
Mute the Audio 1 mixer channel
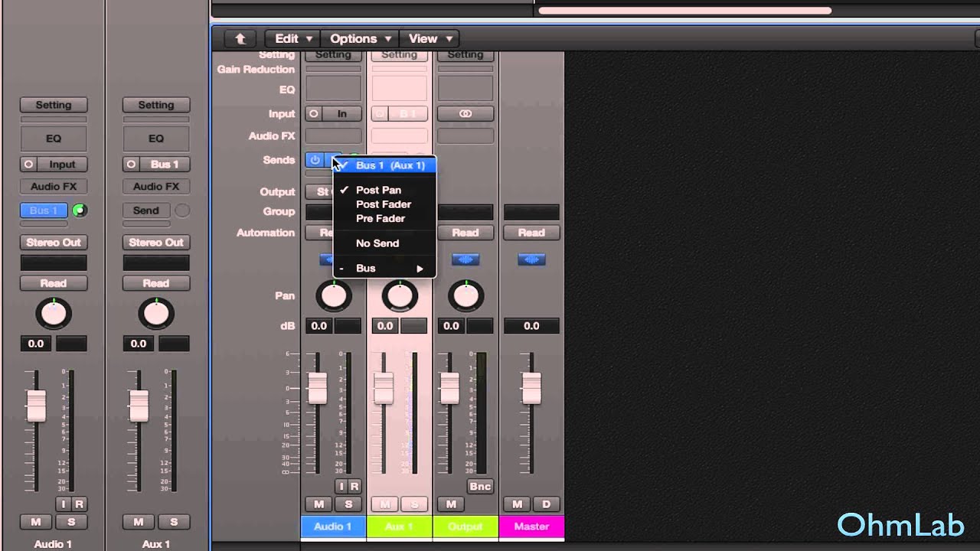[x=319, y=504]
